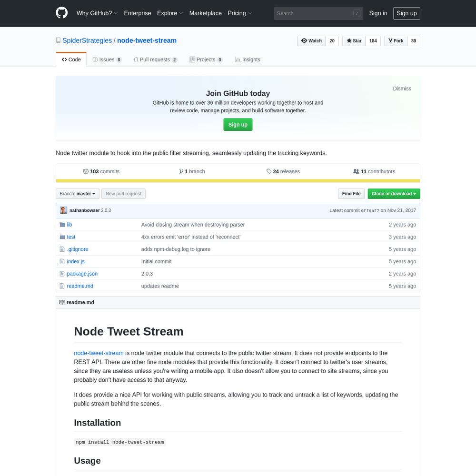Click the green Sign up banner button
Image resolution: width=476 pixels, height=476 pixels.
(x=238, y=125)
